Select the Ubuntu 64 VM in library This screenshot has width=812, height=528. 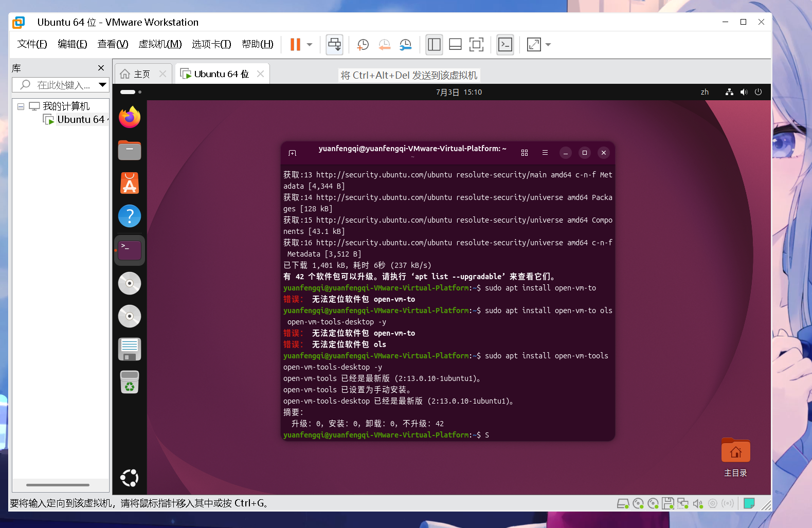tap(81, 120)
